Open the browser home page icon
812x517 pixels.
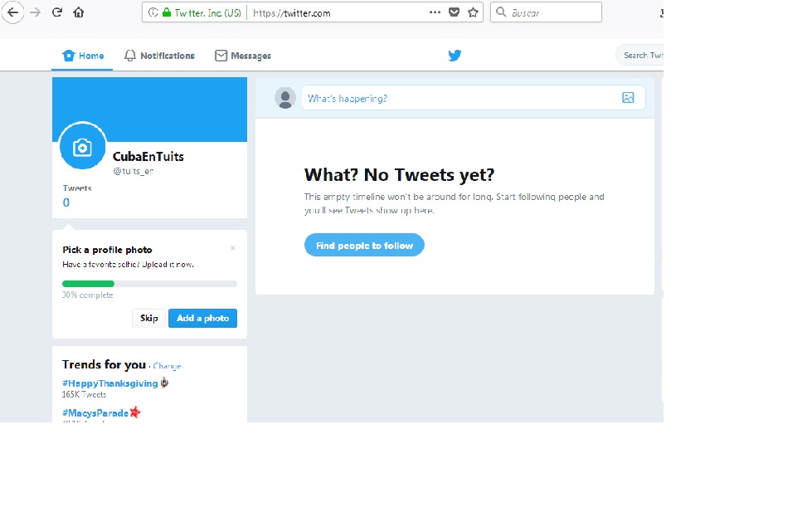point(78,12)
